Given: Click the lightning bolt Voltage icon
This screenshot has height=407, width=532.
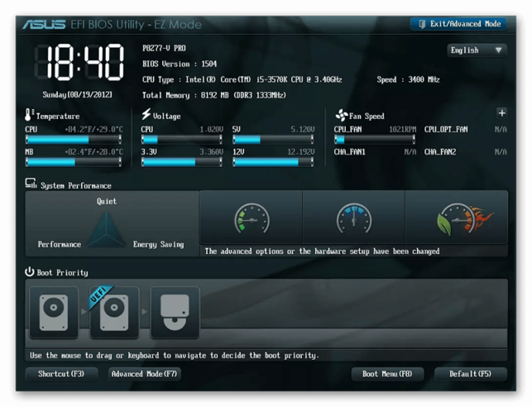Looking at the screenshot, I should 146,114.
